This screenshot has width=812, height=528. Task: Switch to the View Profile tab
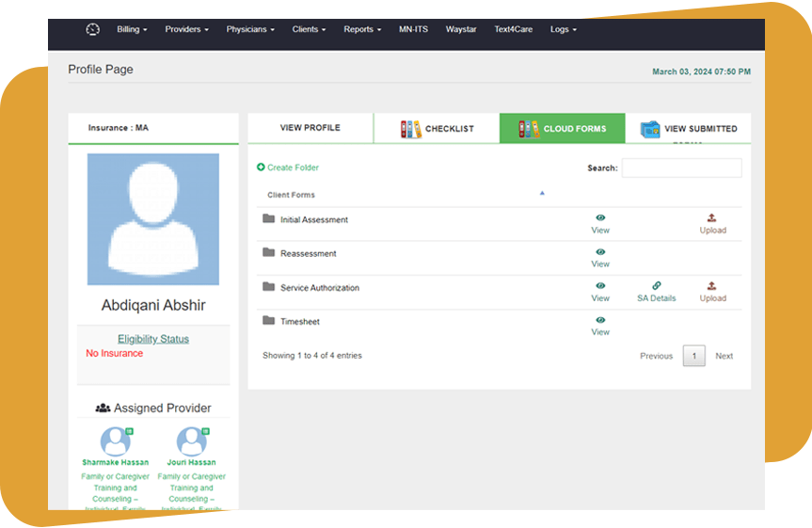click(310, 128)
